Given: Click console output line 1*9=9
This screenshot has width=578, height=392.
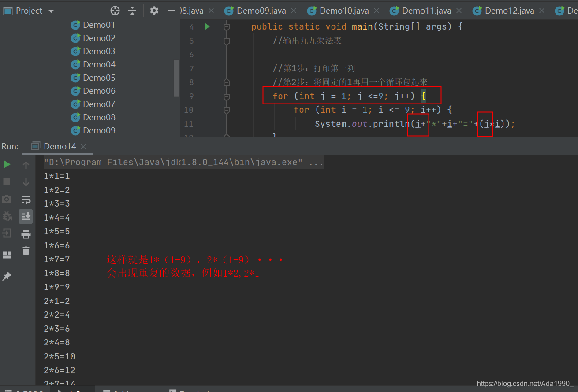Looking at the screenshot, I should click(x=57, y=287).
